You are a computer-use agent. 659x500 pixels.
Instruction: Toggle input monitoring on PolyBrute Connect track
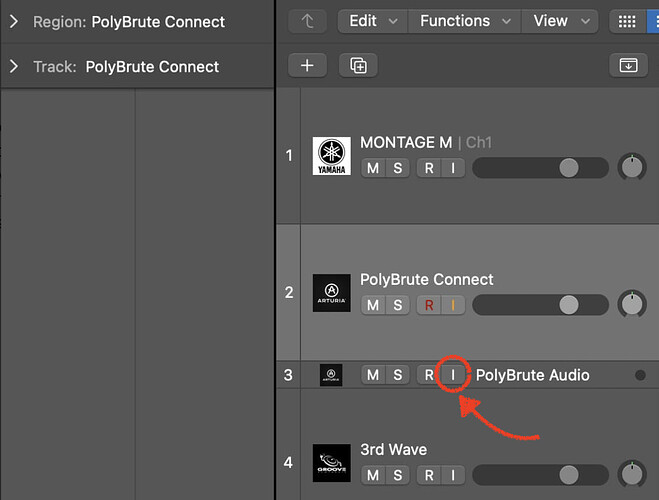(453, 305)
